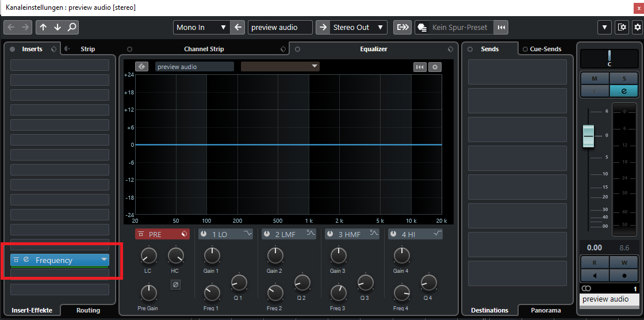Click the monitor speaker button
The image size is (644, 320).
595,275
